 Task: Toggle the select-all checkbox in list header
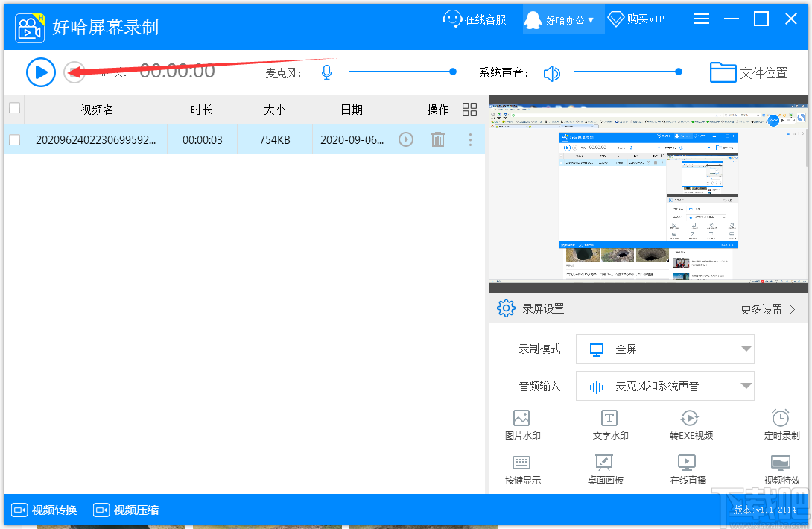(14, 108)
